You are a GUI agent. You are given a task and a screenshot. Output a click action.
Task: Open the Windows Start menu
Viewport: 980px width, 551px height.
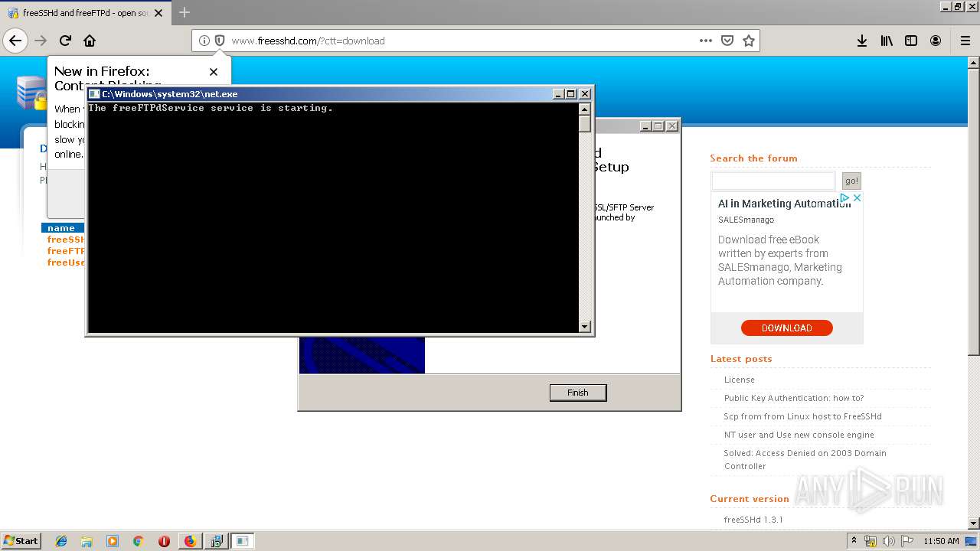click(x=21, y=540)
